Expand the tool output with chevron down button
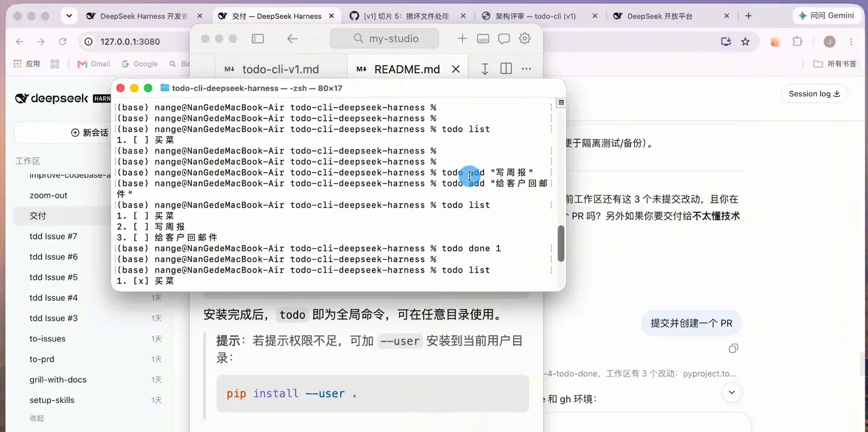The image size is (868, 432). tap(732, 392)
